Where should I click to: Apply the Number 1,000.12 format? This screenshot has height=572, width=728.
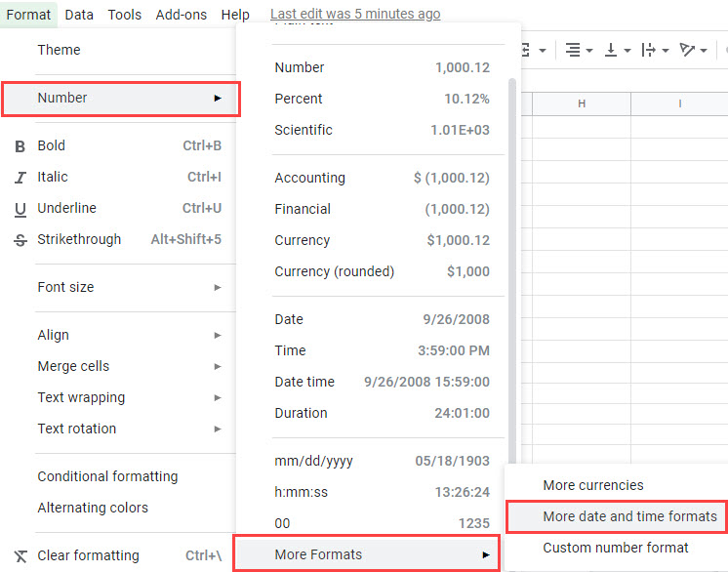382,67
